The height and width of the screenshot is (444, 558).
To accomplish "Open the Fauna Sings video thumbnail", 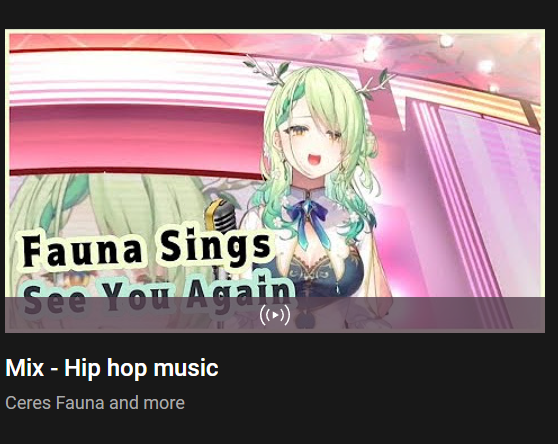I will click(x=275, y=181).
